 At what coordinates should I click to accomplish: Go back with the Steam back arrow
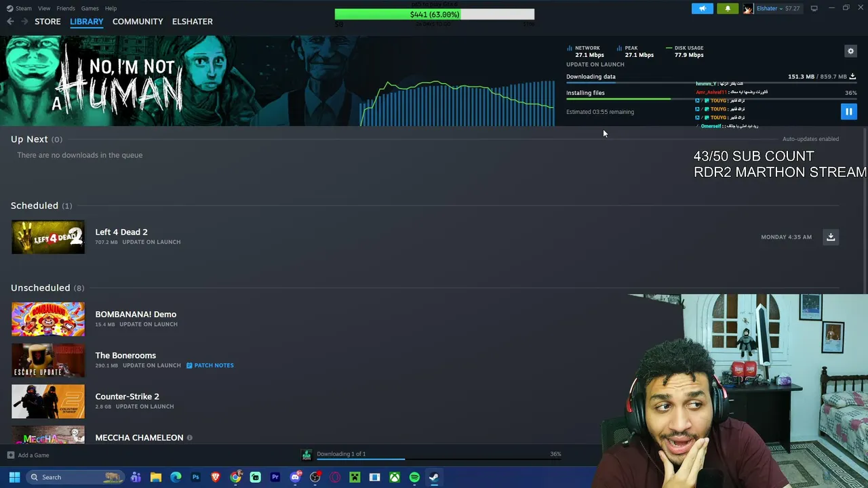10,22
